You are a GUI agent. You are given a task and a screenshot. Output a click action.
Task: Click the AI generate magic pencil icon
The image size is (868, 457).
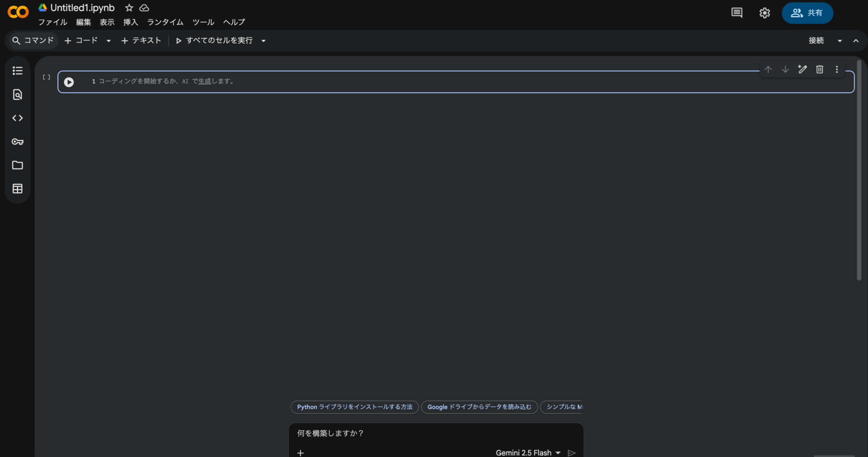802,69
